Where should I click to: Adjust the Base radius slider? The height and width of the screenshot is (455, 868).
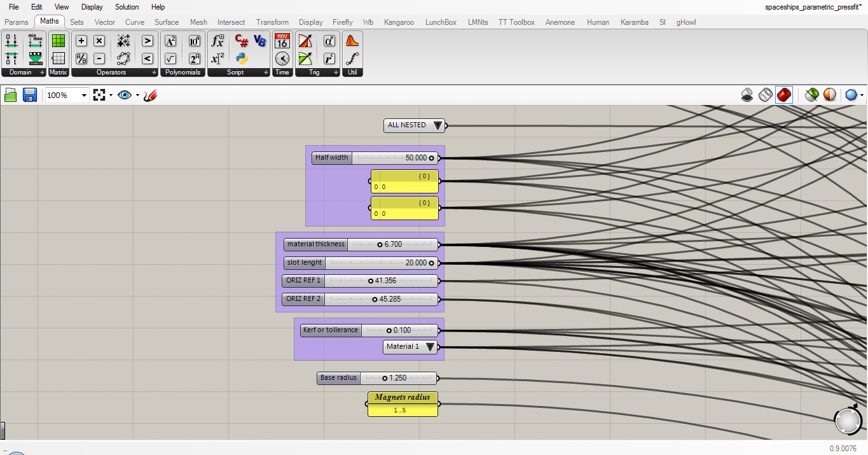tap(377, 378)
